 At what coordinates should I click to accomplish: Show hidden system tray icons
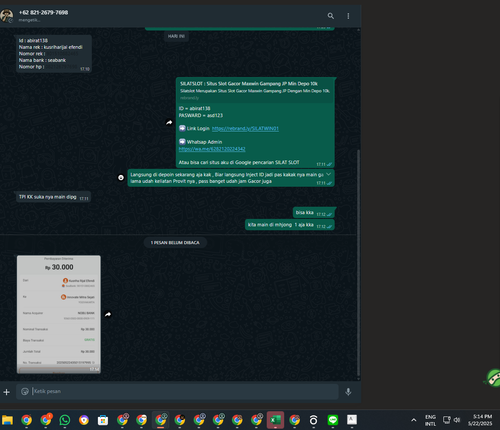pos(414,420)
